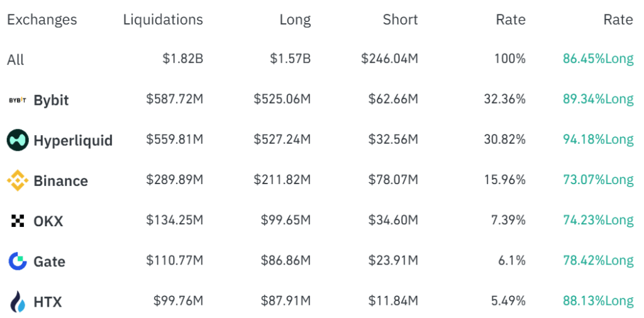644x318 pixels.
Task: Click the 86.45%Long rate value
Action: click(x=597, y=59)
